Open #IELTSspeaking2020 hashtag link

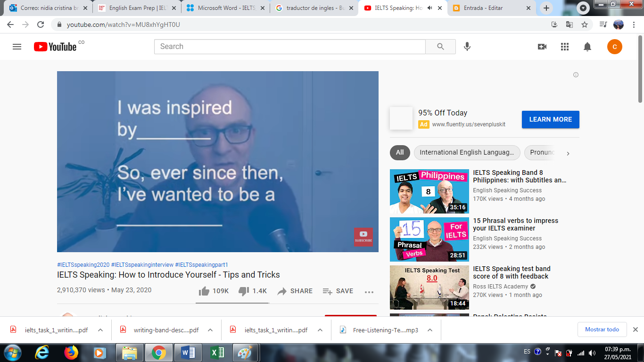(x=83, y=265)
